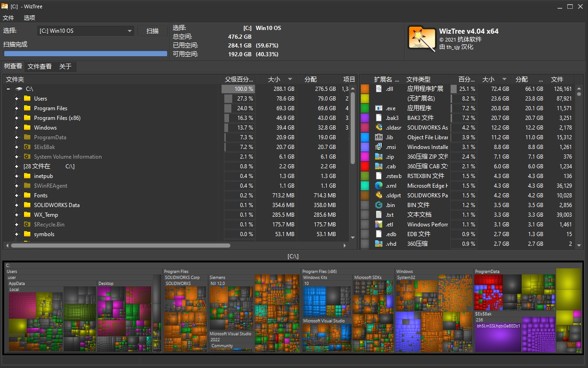This screenshot has height=368, width=588.
Task: Collapse the C:\ root node
Action: point(8,89)
